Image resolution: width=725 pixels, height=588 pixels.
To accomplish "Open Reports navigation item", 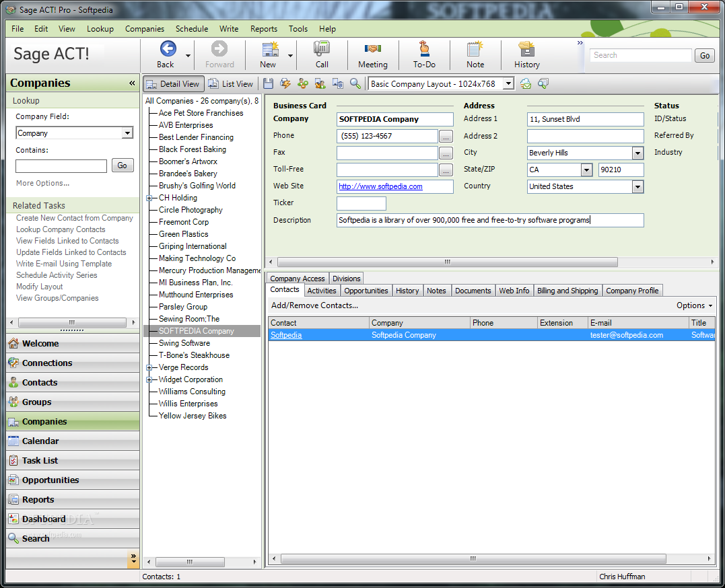I will [73, 499].
